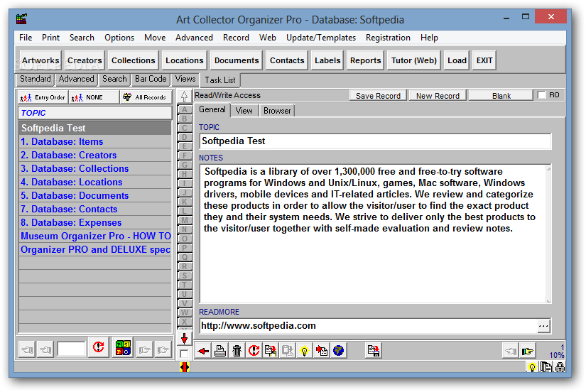Image resolution: width=586 pixels, height=392 pixels.
Task: Click the red arrow document import icon
Action: pyautogui.click(x=321, y=351)
